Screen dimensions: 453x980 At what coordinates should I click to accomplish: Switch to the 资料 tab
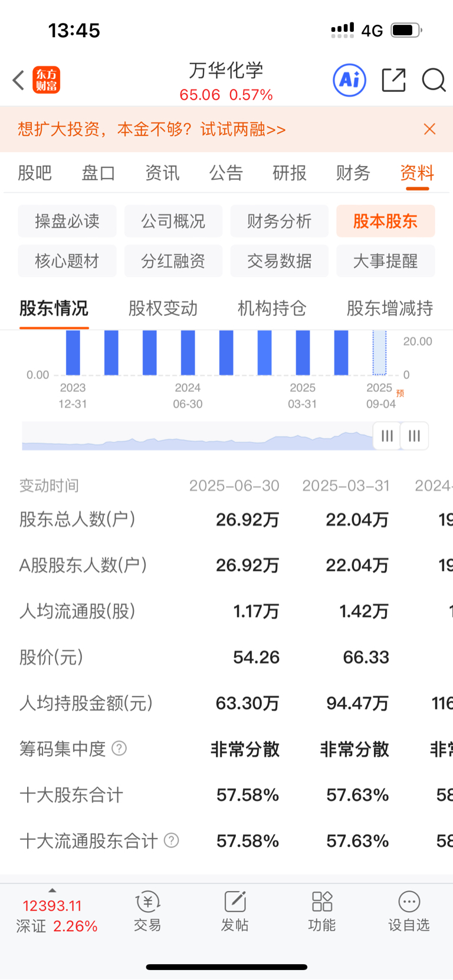[x=417, y=173]
